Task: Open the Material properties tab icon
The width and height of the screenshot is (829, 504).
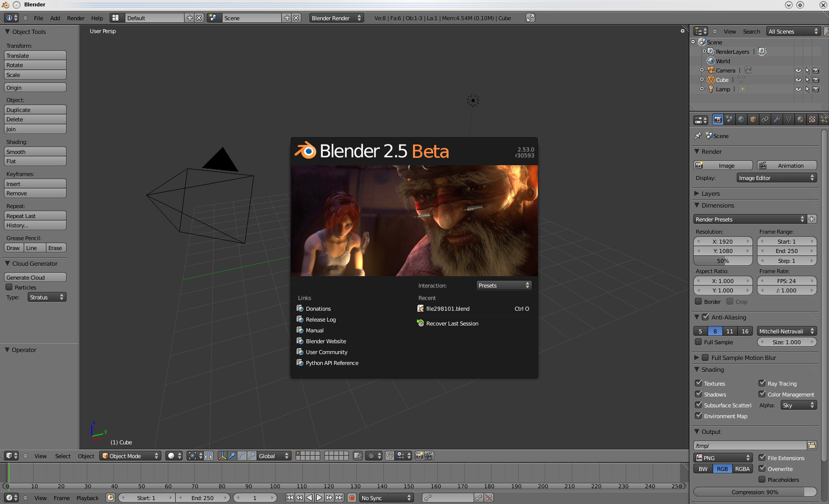Action: pyautogui.click(x=800, y=119)
